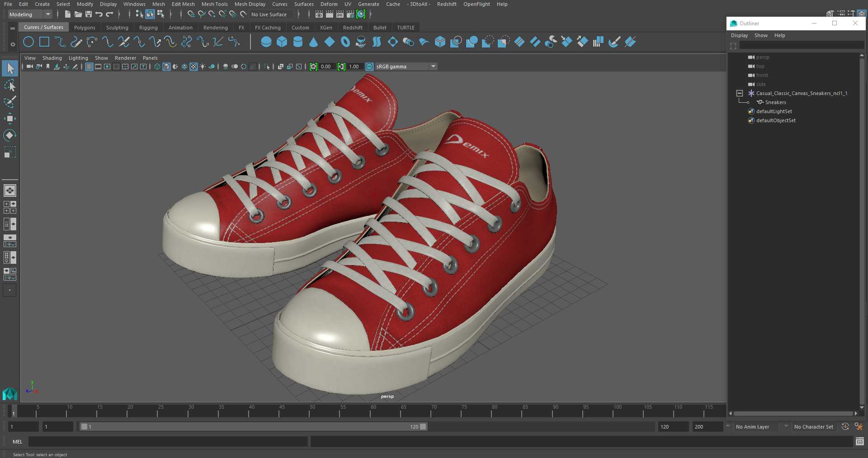
Task: Activate the Scale tool in toolbox
Action: 10,152
